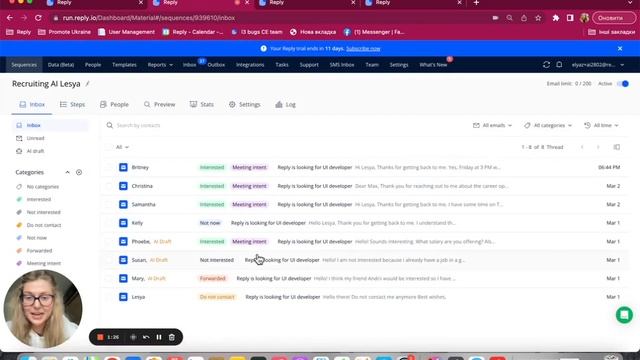This screenshot has height=360, width=640.
Task: Filter by Do not contact category
Action: (44, 225)
